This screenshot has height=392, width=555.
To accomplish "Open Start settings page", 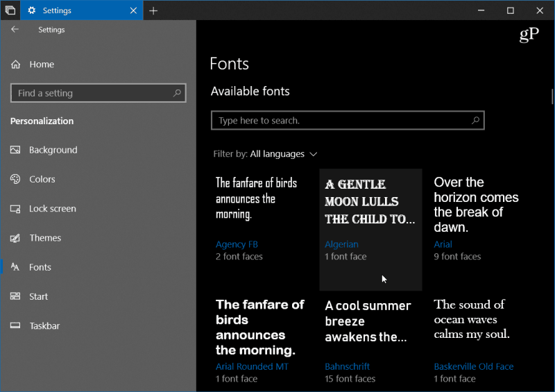I will [x=38, y=296].
